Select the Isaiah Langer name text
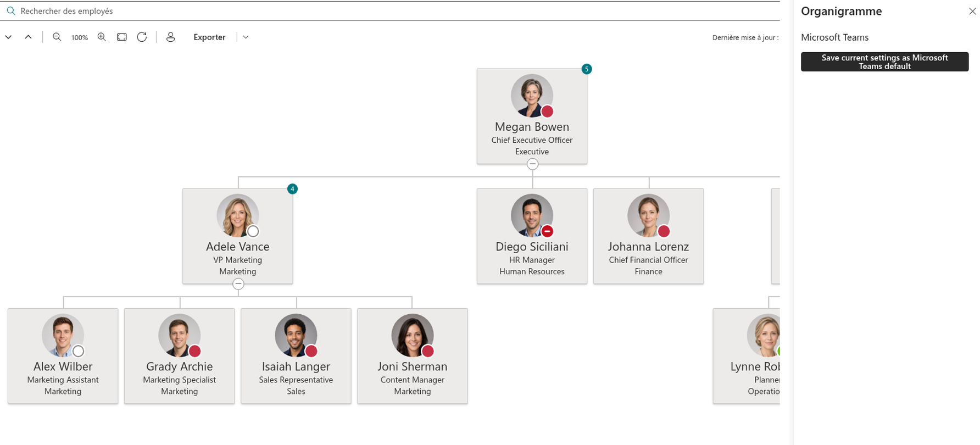This screenshot has width=980, height=445. [x=296, y=366]
